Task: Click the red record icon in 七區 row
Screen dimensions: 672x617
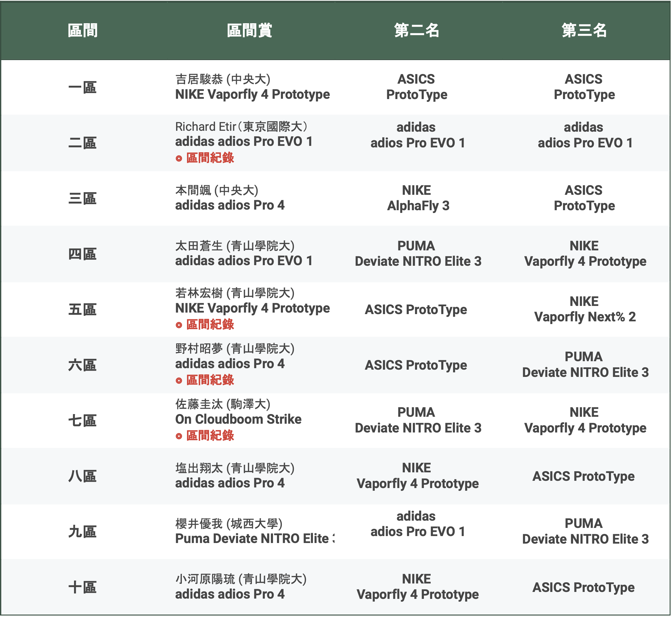Action: point(179,436)
